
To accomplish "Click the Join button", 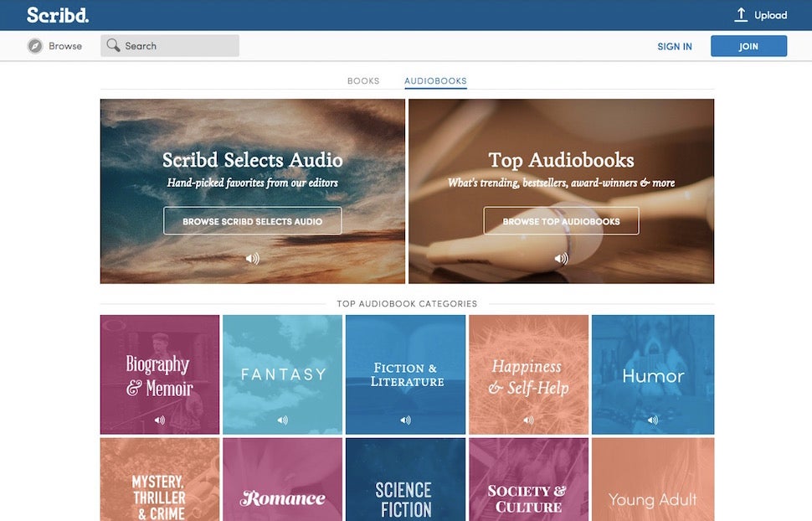I will (x=749, y=46).
